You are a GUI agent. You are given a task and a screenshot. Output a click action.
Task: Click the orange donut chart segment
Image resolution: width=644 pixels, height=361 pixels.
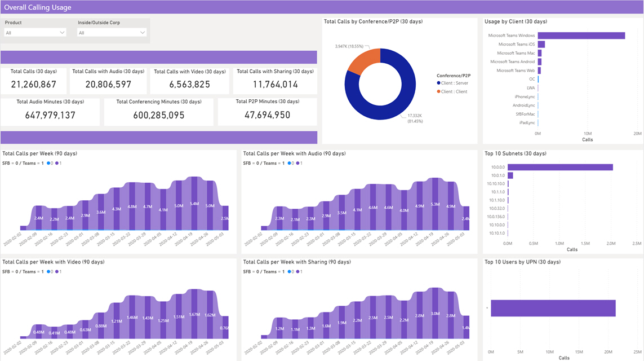coord(365,61)
